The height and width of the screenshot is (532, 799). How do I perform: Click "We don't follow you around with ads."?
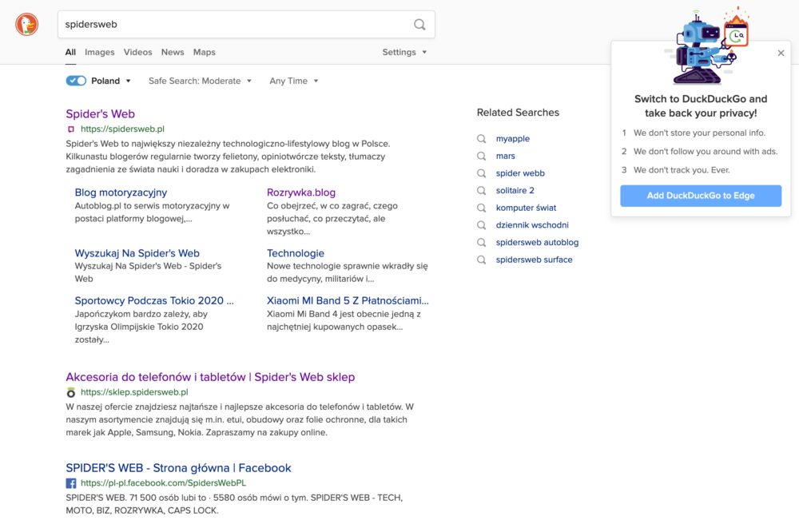pos(706,151)
